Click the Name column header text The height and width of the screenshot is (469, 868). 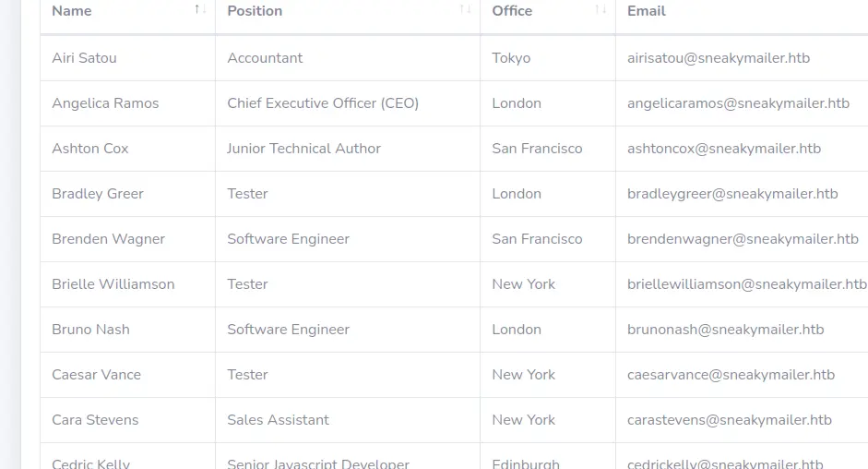point(72,11)
